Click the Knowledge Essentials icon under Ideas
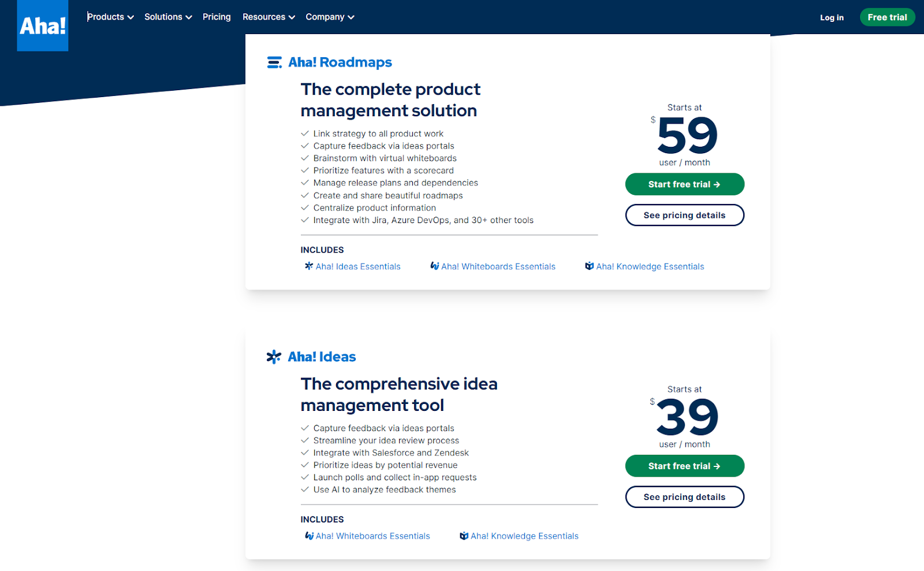Viewport: 924px width, 571px height. (464, 536)
